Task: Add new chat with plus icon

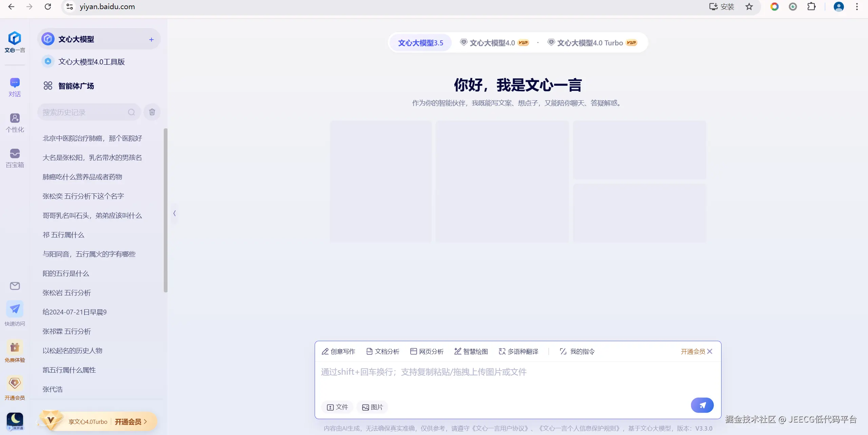Action: [151, 40]
